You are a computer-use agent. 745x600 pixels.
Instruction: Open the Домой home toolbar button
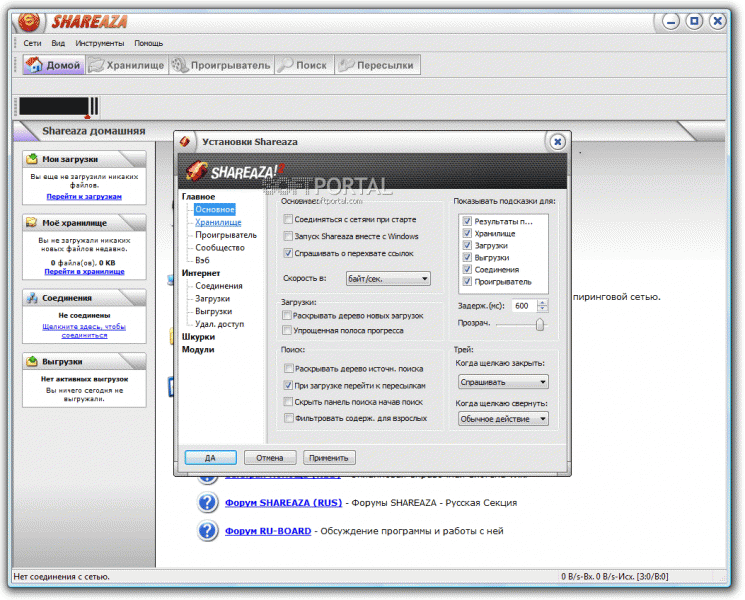(54, 65)
